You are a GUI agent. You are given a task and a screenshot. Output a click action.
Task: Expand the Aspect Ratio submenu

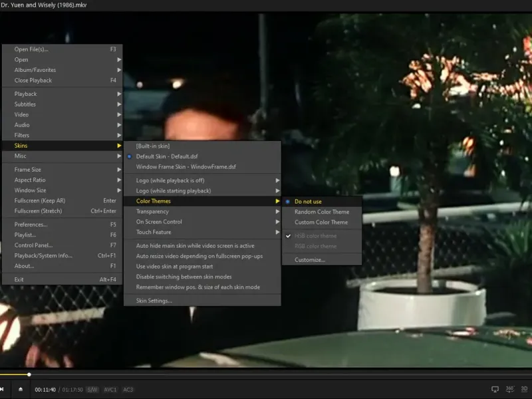pos(30,180)
